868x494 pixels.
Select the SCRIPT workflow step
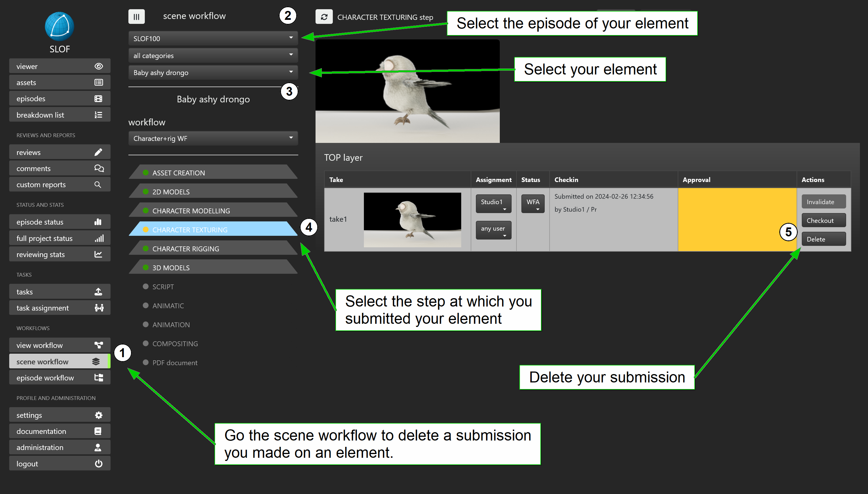[x=163, y=287]
